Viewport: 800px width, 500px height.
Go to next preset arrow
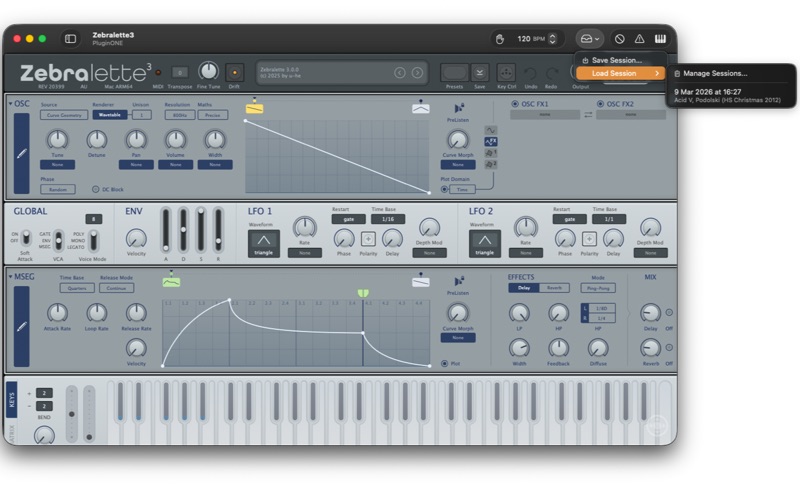click(417, 73)
